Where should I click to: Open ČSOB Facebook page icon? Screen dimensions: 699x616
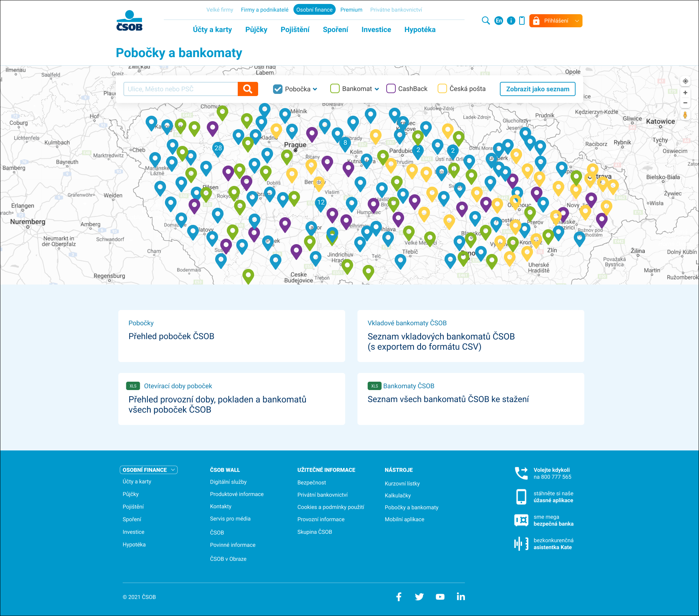[x=399, y=597]
